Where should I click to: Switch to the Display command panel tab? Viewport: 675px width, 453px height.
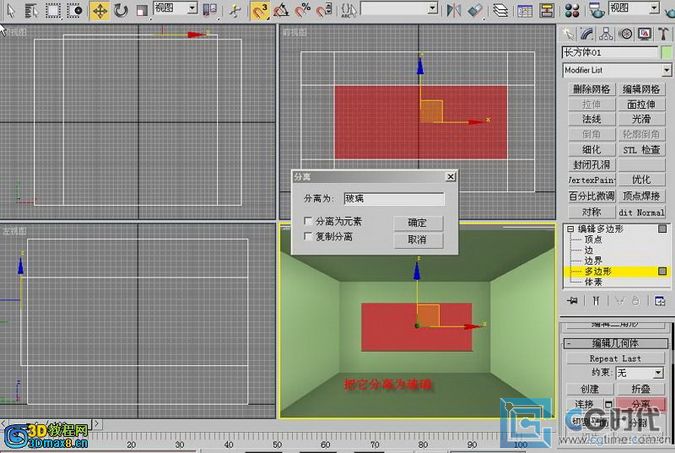[644, 34]
